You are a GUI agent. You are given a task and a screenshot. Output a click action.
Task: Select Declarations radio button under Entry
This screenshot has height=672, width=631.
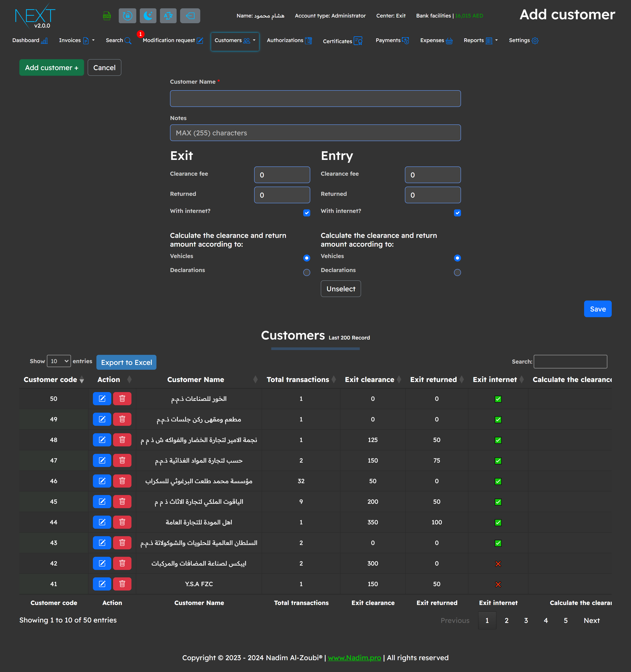pos(457,272)
